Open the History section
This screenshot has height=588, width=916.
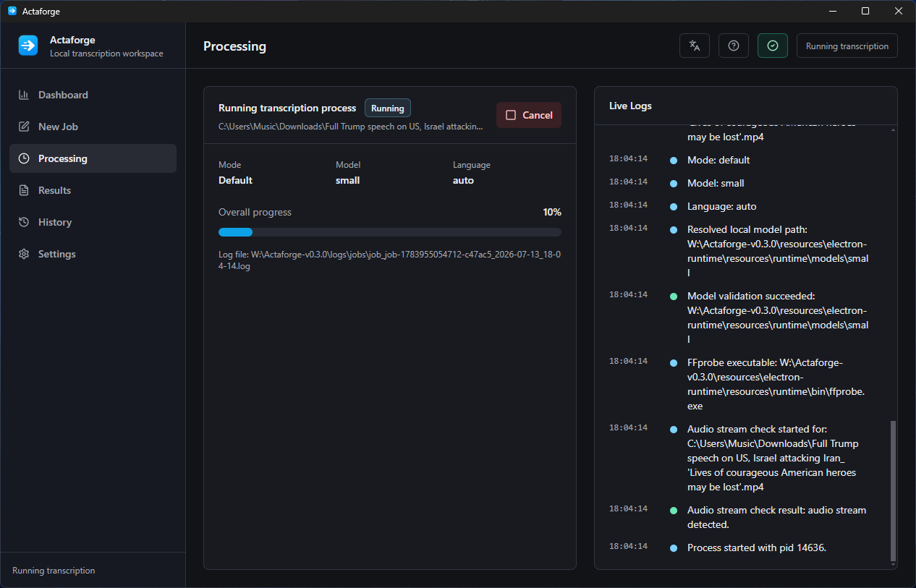point(93,222)
